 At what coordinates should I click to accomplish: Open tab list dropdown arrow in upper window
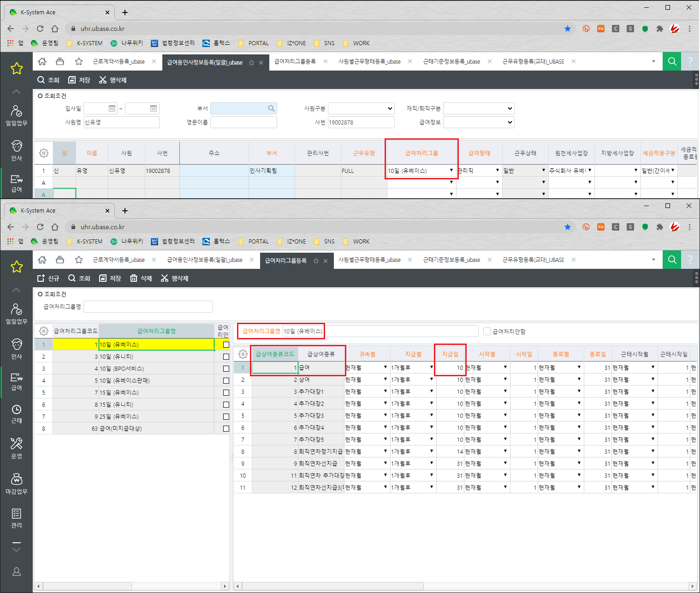653,61
